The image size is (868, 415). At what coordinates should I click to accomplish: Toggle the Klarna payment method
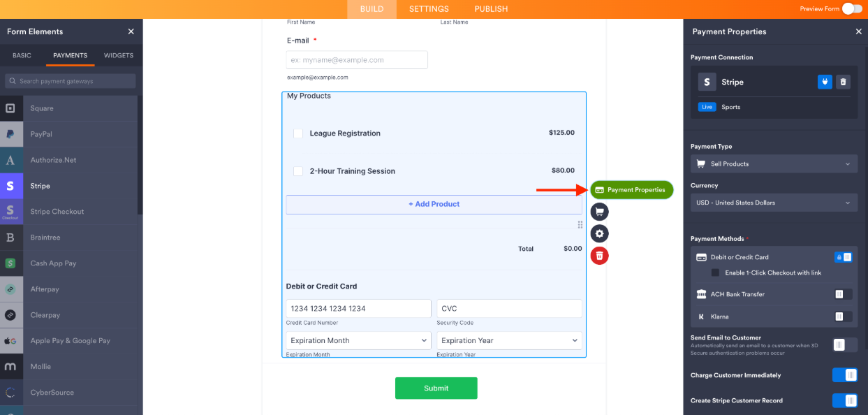click(843, 316)
